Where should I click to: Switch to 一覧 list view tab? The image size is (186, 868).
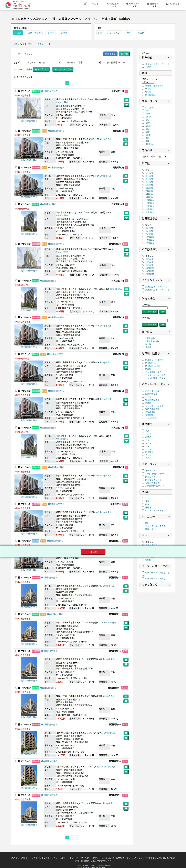(x=18, y=54)
